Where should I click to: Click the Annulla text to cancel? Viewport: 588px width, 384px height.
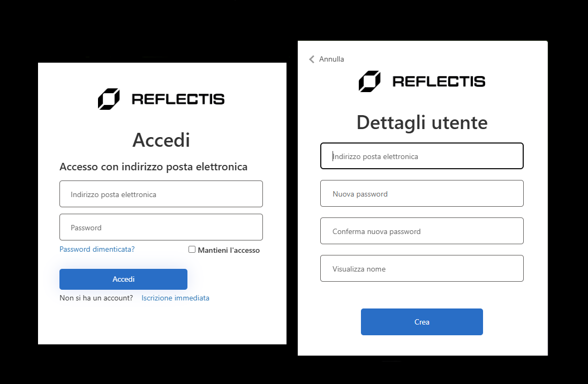(x=331, y=59)
